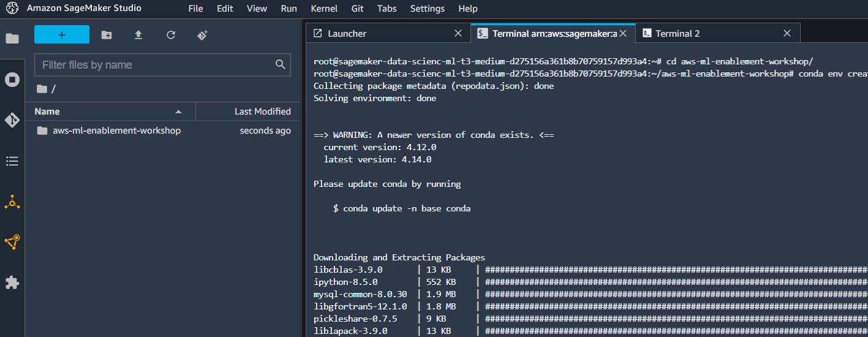The image size is (868, 337).
Task: Click 'Downloading and Extracting Packages' line
Action: pos(399,257)
